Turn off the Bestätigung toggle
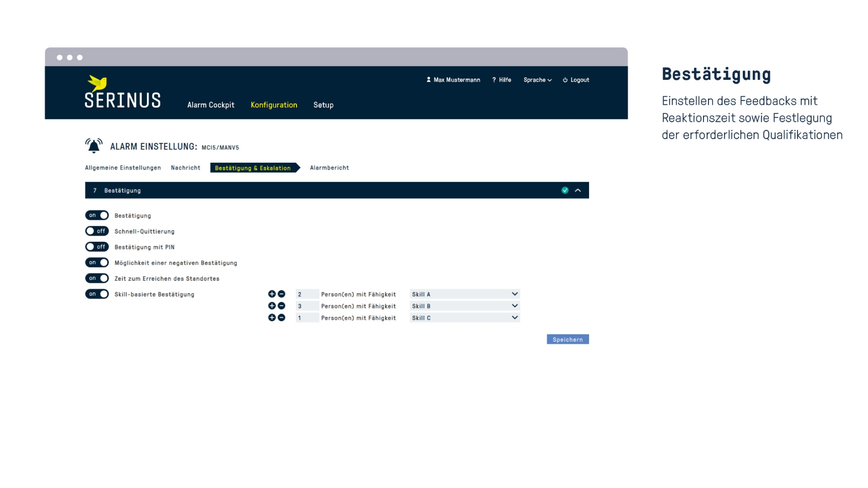Viewport: 868px width, 488px height. [x=97, y=215]
